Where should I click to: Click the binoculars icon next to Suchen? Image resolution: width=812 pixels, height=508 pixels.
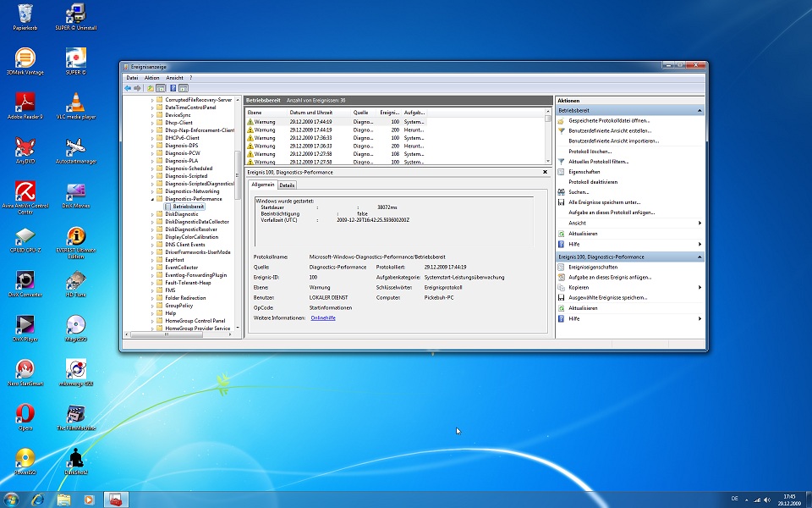561,192
